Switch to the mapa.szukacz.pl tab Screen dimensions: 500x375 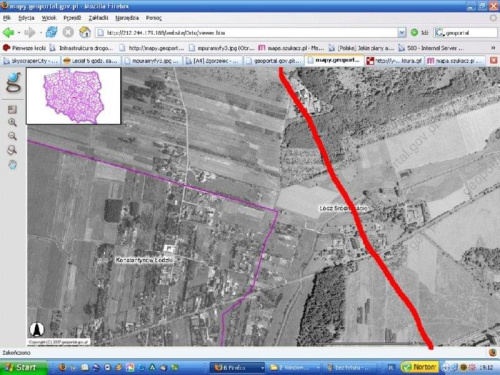(455, 61)
